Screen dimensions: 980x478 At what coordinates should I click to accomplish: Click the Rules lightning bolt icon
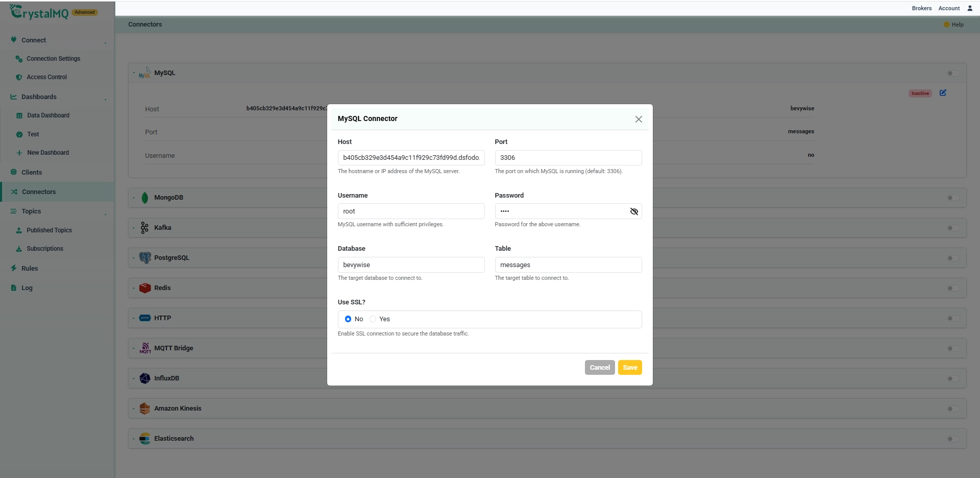point(14,268)
